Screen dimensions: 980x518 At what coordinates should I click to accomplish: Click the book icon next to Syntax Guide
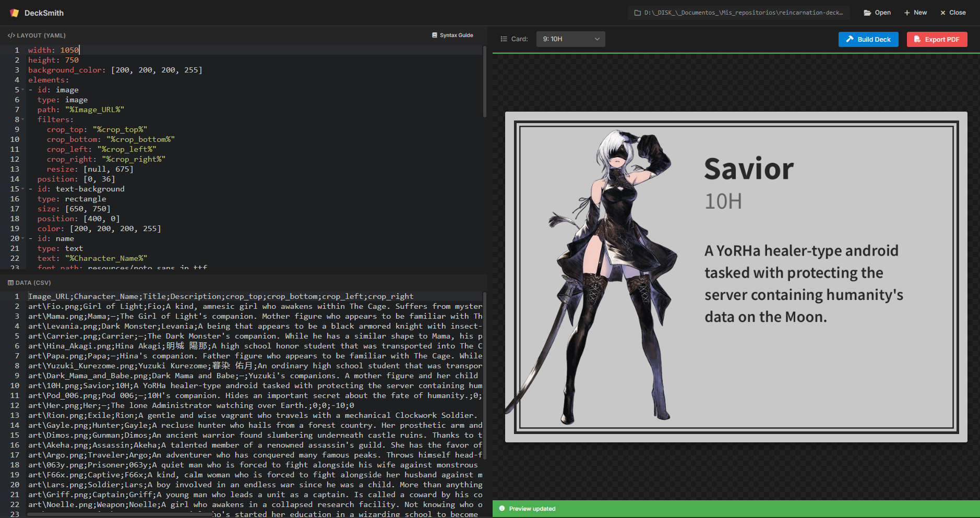coord(434,35)
